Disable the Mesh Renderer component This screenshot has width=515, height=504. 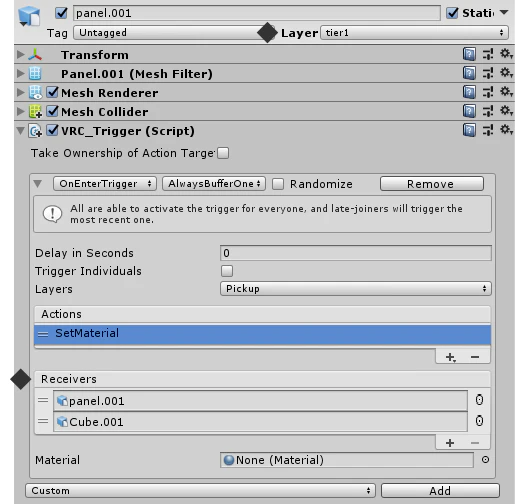(52, 92)
